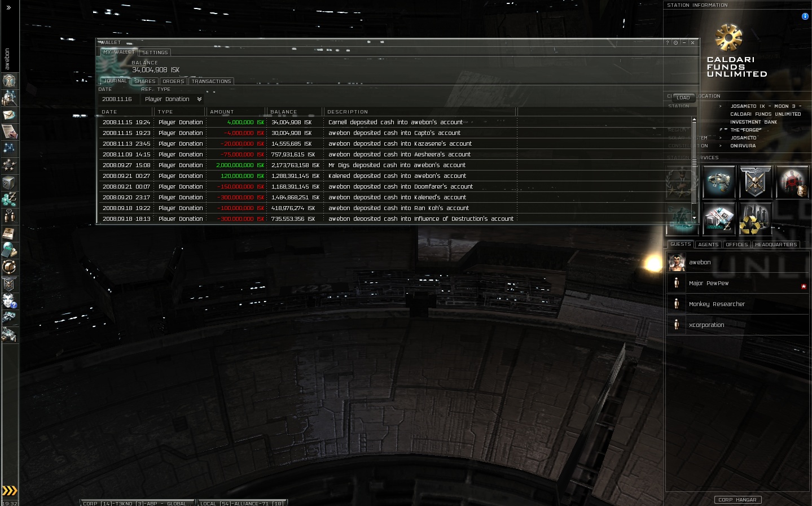Switch to the Shares tab

(145, 81)
